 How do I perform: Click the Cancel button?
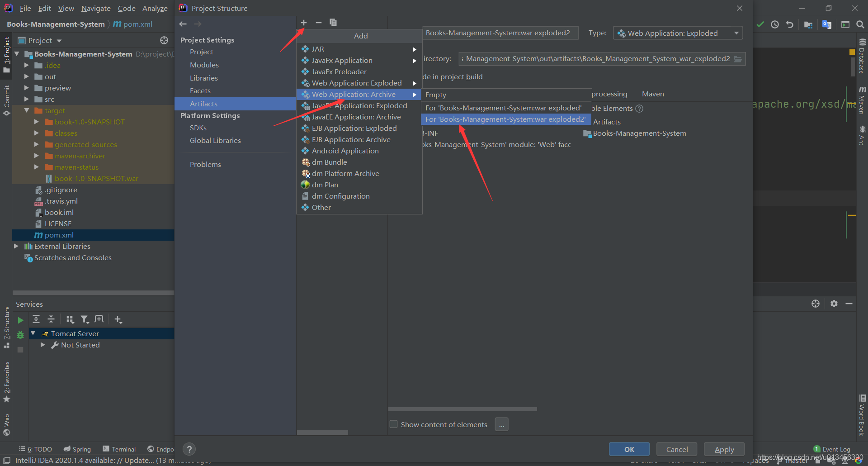tap(677, 449)
